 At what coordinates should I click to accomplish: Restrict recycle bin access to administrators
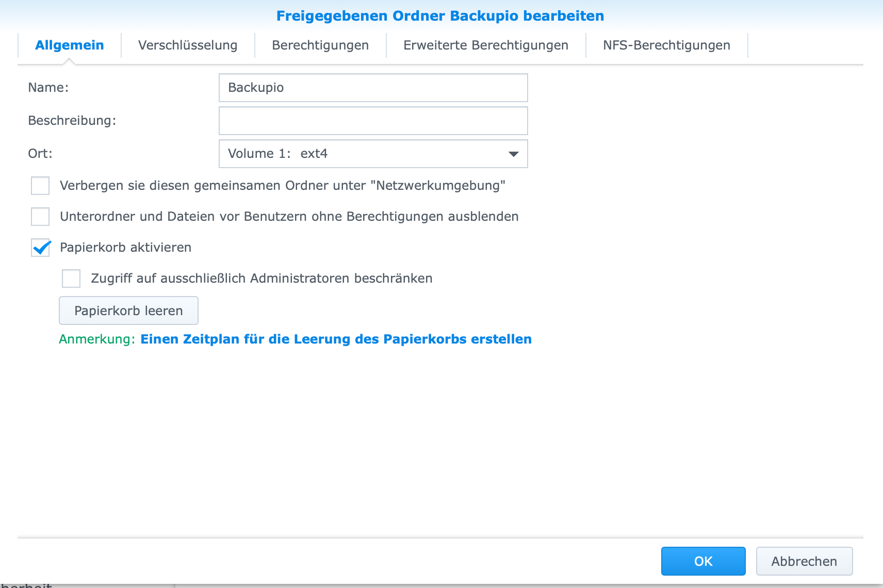(71, 279)
